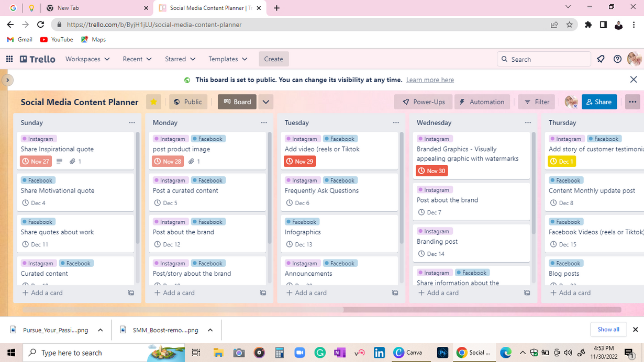Open the Trello app switcher grid icon
644x362 pixels.
pos(9,59)
